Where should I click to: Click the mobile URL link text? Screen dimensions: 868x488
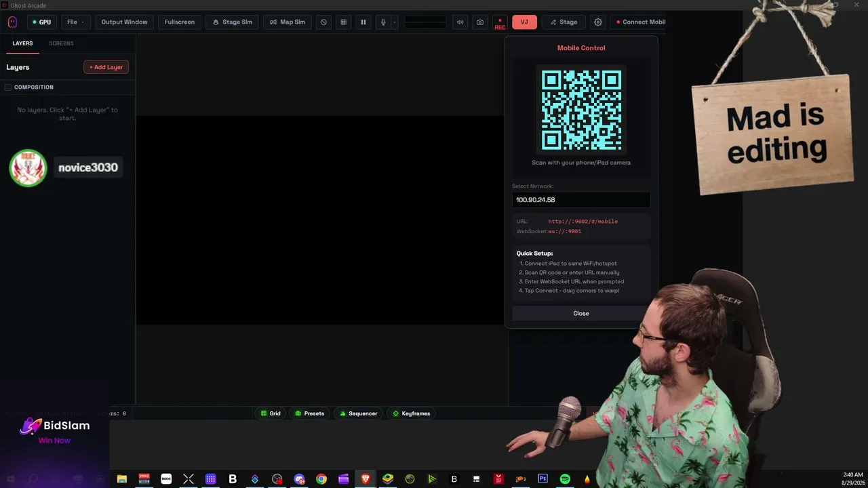click(583, 222)
